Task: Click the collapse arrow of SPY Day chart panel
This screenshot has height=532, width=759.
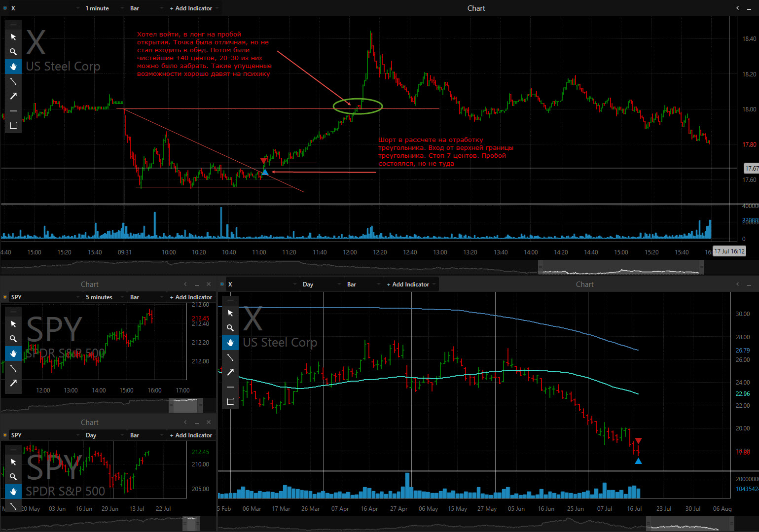Action: 185,422
